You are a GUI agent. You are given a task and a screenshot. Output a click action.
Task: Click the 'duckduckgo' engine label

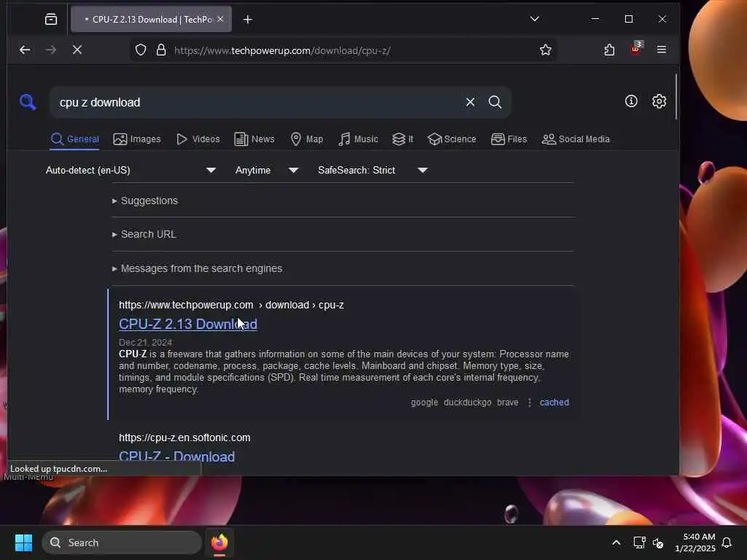[x=468, y=402]
